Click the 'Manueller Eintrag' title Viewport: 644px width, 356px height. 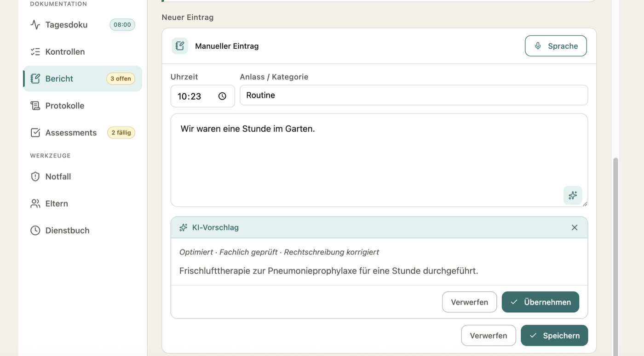227,46
